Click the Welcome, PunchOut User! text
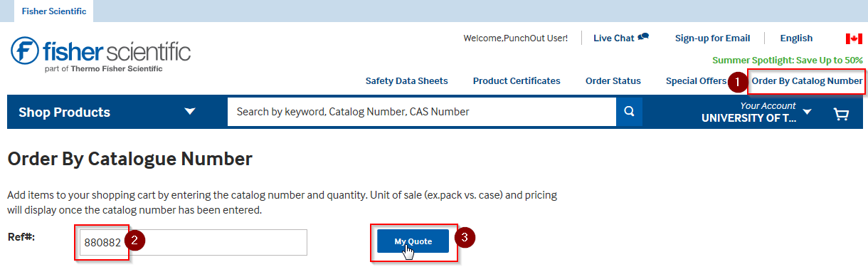 pyautogui.click(x=515, y=38)
